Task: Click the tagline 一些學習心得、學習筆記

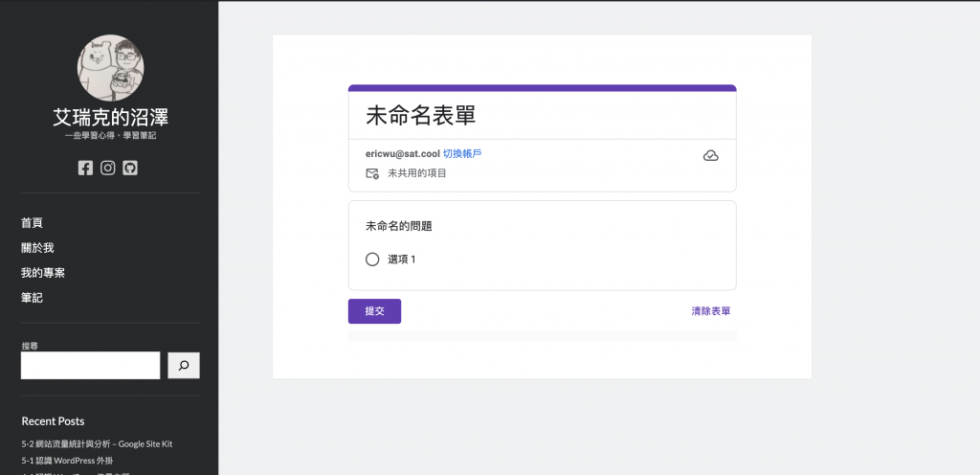Action: [111, 136]
